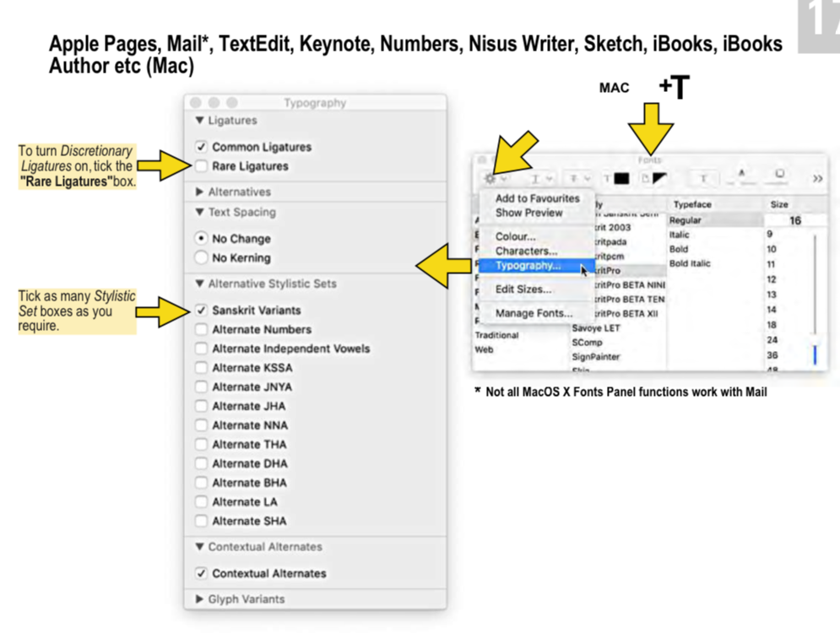This screenshot has width=840, height=633.
Task: Collapse the Ligatures section triangle
Action: pos(200,120)
